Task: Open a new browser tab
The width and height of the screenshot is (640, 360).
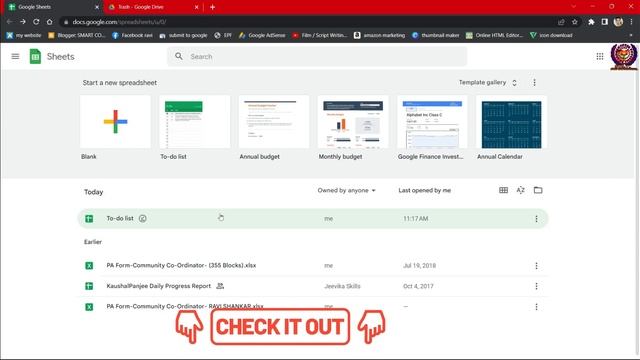Action: [x=213, y=7]
